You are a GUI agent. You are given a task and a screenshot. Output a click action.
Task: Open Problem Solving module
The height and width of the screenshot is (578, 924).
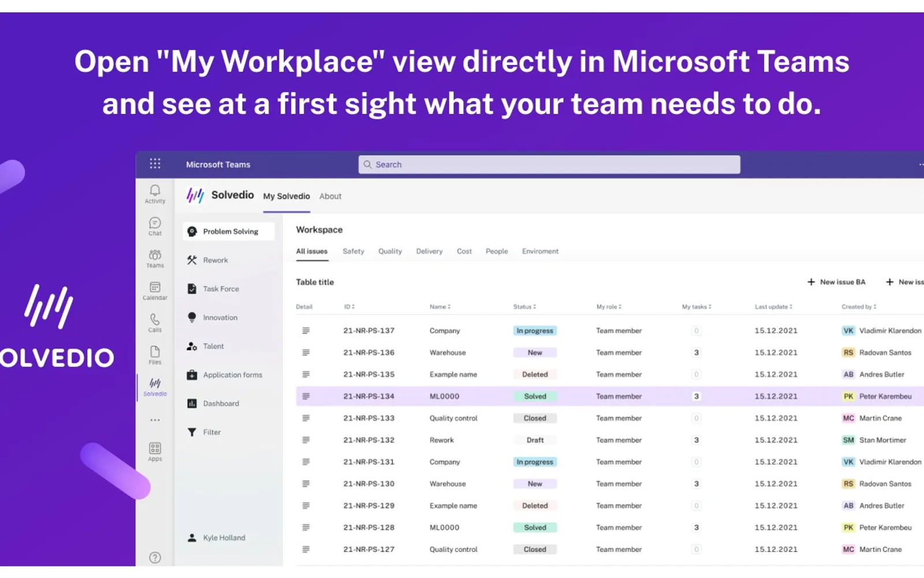coord(229,231)
